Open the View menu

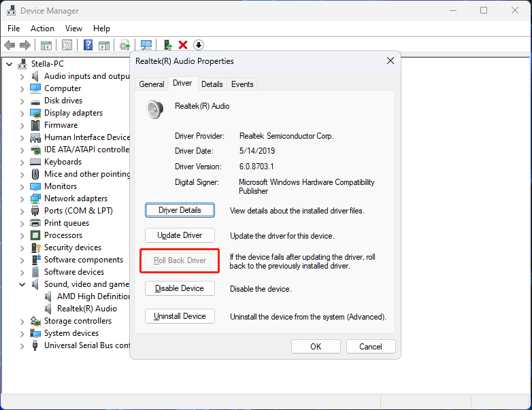(x=73, y=29)
